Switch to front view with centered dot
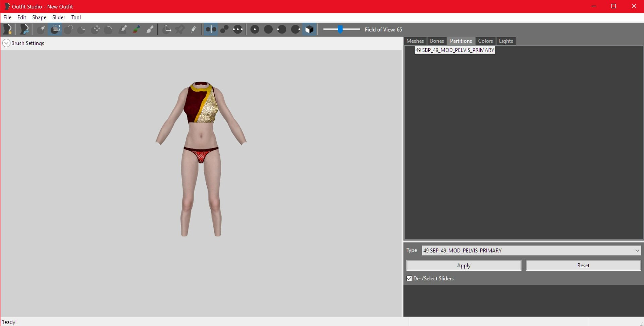644x326 pixels. [255, 30]
